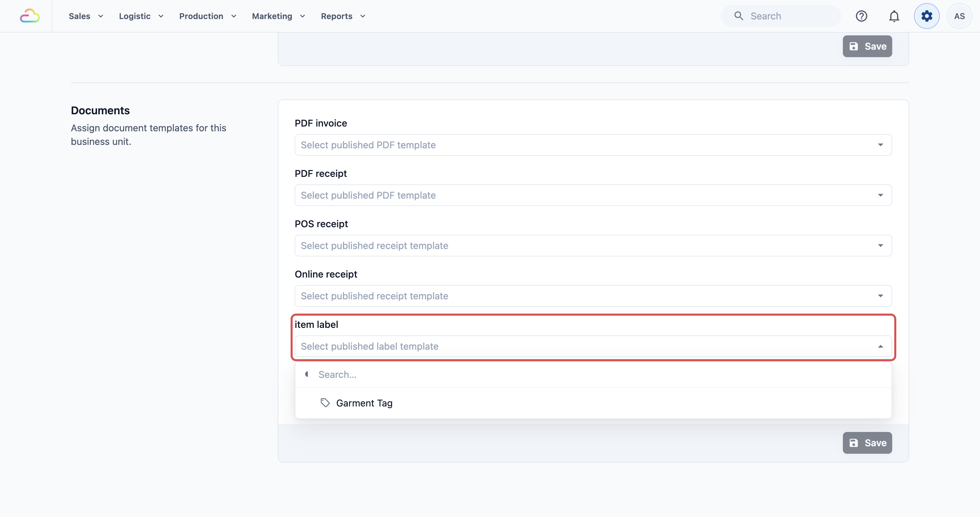Screen dimensions: 980x517
Task: Expand the PDF receipt template dropdown
Action: [x=593, y=195]
